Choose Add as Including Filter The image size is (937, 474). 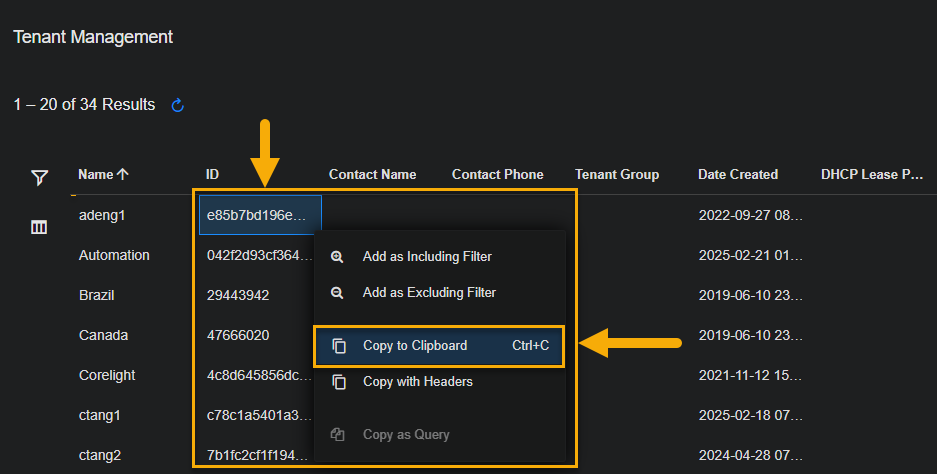point(427,257)
